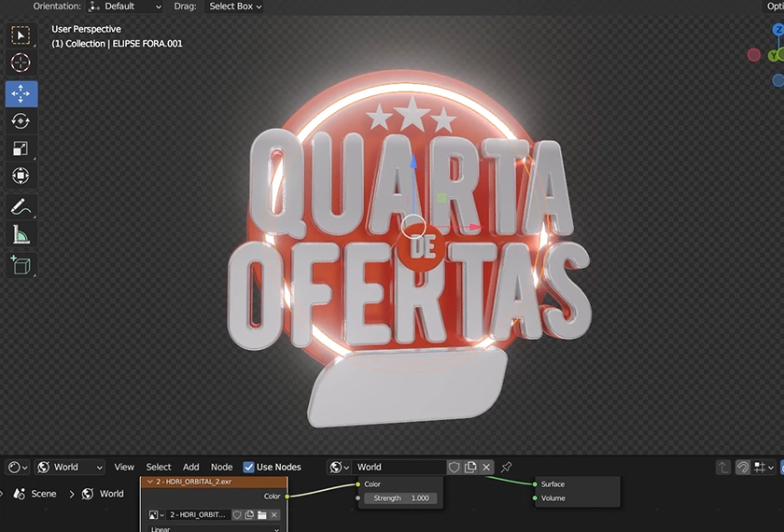Click the pin icon beside World datablock
Image resolution: width=784 pixels, height=532 pixels.
point(507,467)
